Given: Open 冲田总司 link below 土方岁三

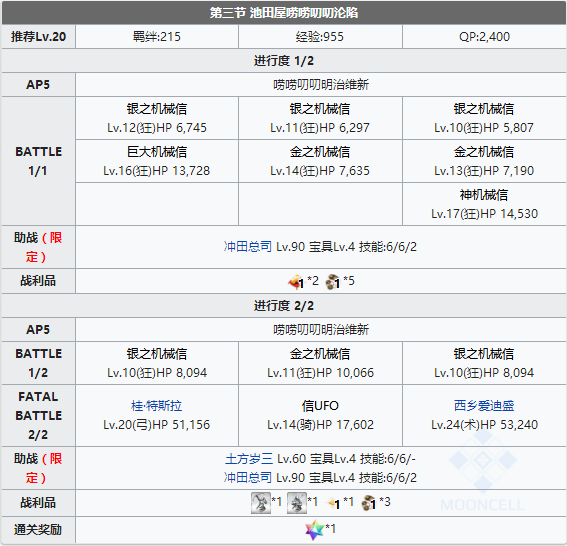Looking at the screenshot, I should [248, 478].
